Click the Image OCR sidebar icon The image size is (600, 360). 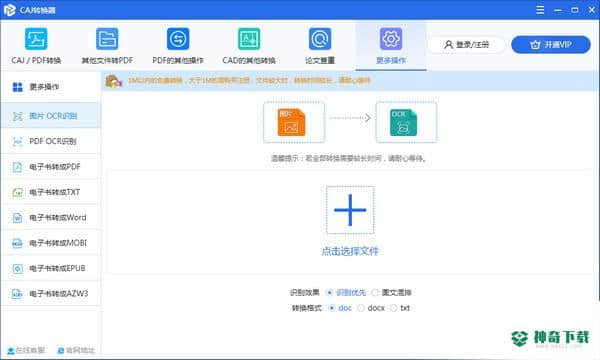pyautogui.click(x=18, y=116)
